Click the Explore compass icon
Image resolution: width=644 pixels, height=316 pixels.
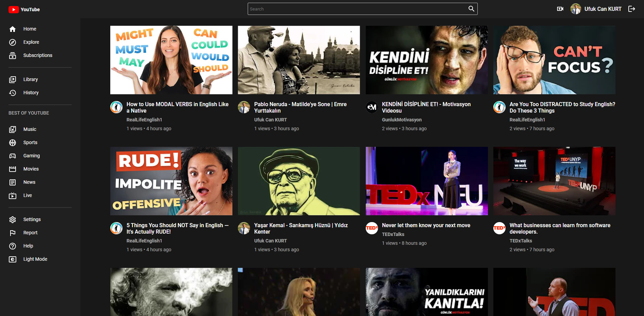[13, 42]
